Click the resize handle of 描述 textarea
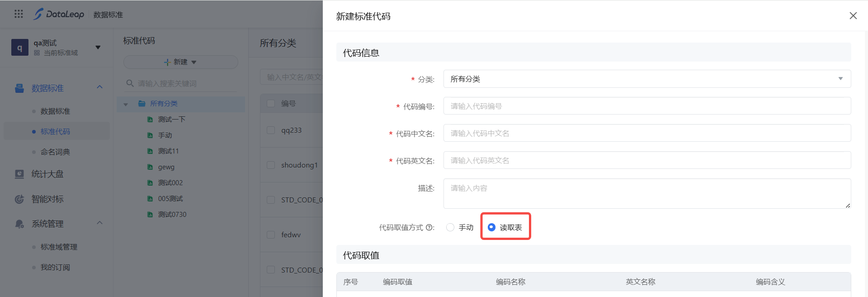868x297 pixels. (848, 206)
